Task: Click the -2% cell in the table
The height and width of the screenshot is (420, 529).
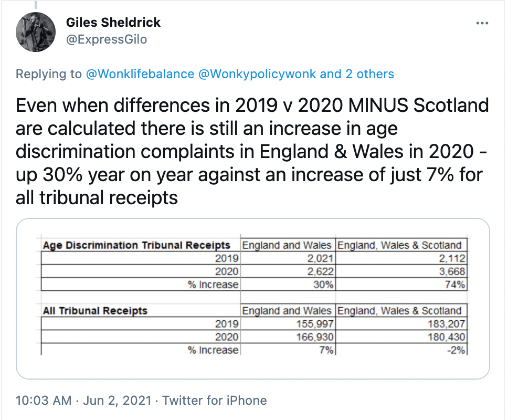Action: (x=456, y=350)
